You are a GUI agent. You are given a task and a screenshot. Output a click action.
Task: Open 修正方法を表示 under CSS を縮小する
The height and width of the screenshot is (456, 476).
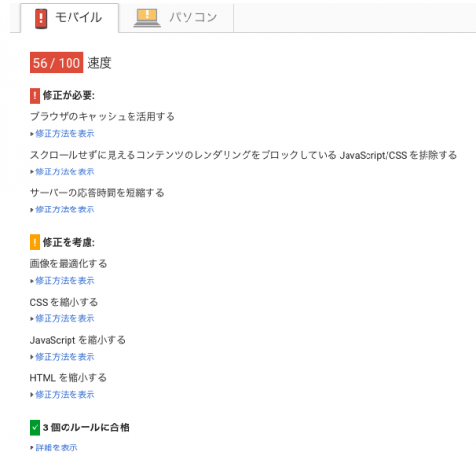coord(65,318)
